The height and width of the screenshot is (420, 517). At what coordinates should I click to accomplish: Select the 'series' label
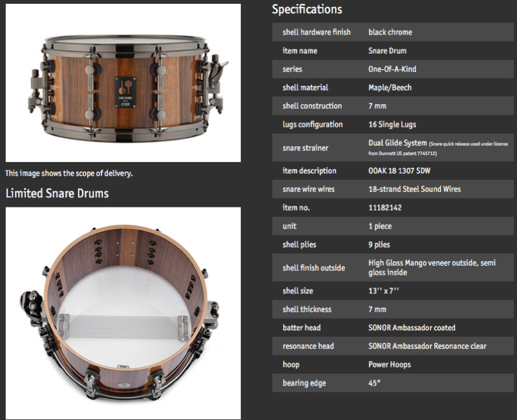click(x=292, y=69)
